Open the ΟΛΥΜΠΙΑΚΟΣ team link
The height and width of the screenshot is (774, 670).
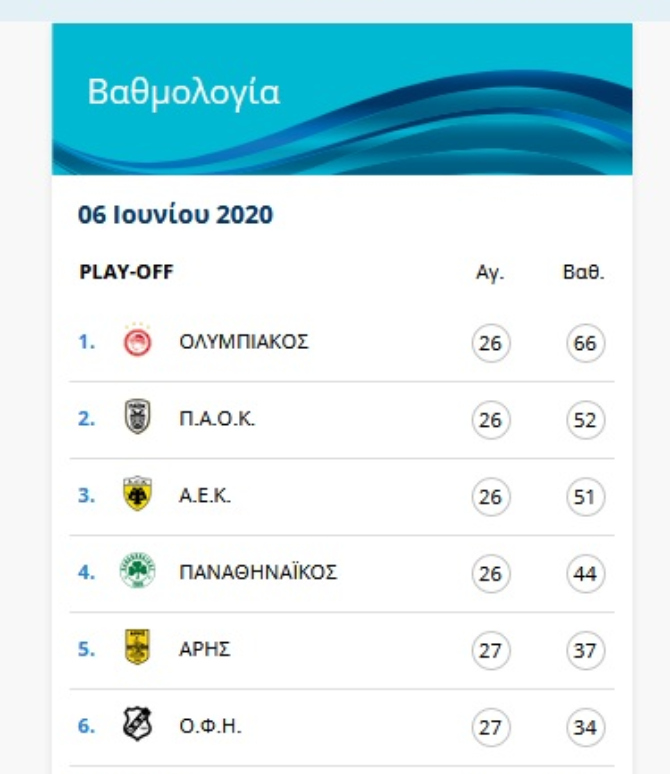pos(244,342)
